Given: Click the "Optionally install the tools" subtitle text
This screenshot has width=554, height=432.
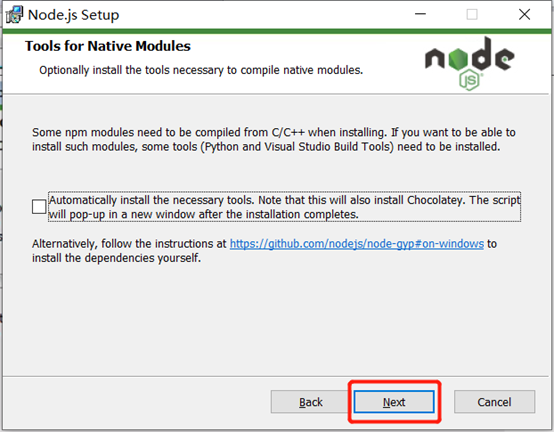Looking at the screenshot, I should coord(201,70).
